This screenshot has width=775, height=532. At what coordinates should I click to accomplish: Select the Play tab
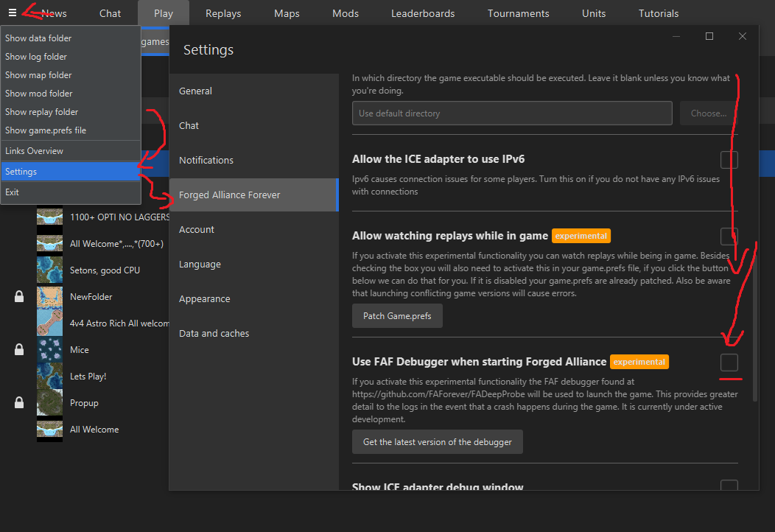[x=163, y=13]
